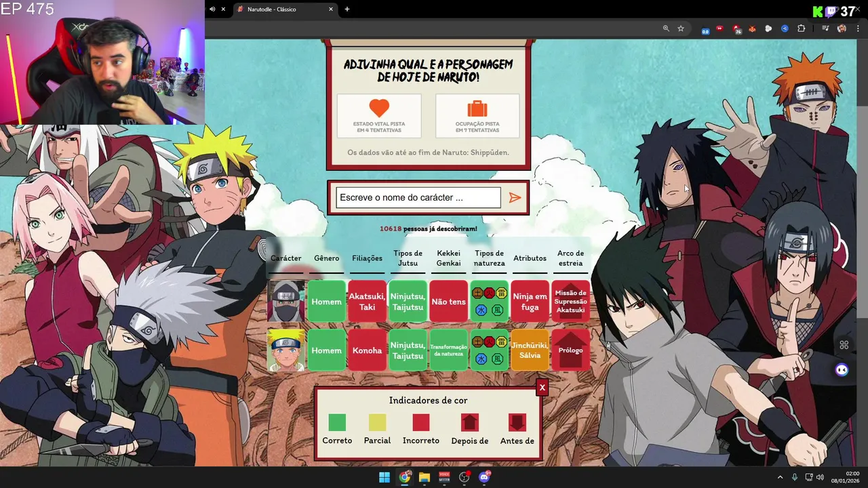Click the red 'Konoha' affiliation cell

[x=367, y=350]
